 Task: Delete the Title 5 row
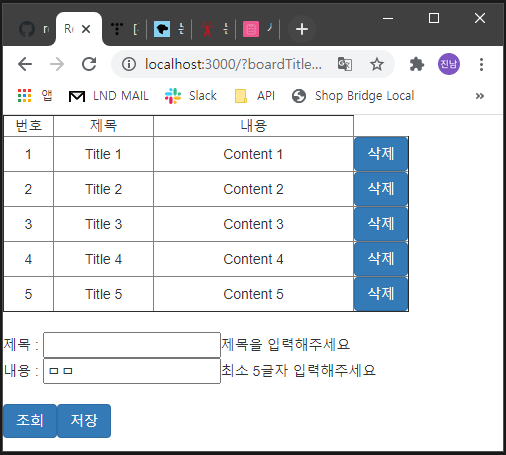click(381, 294)
